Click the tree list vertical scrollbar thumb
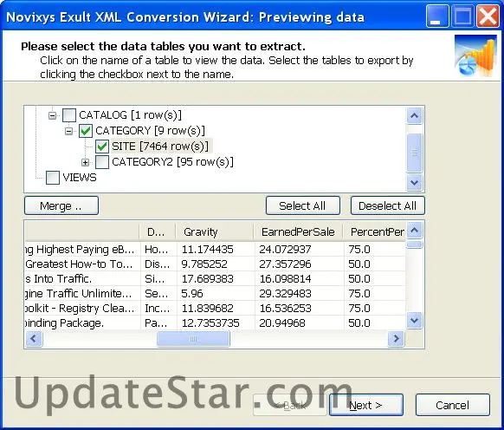Image resolution: width=504 pixels, height=430 pixels. click(x=414, y=153)
